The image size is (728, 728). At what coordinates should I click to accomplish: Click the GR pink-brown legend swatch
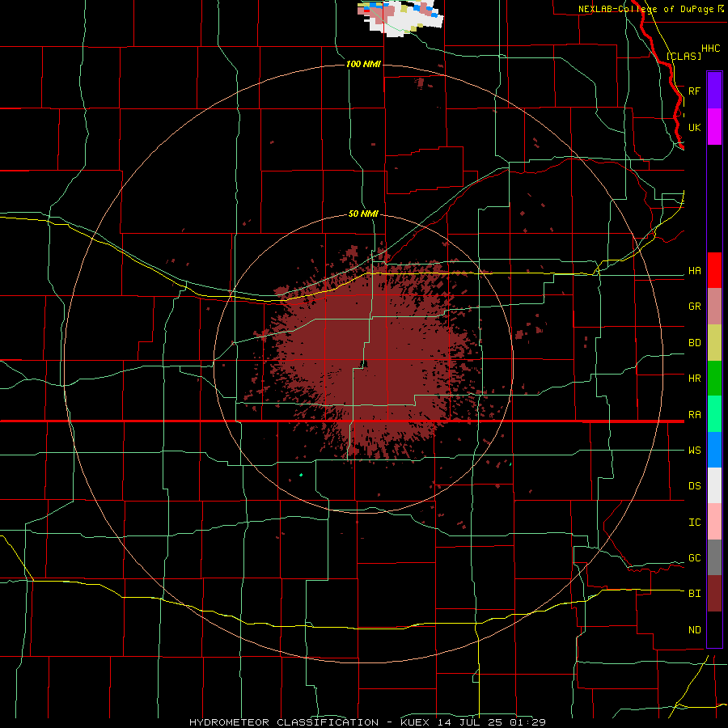click(x=714, y=307)
